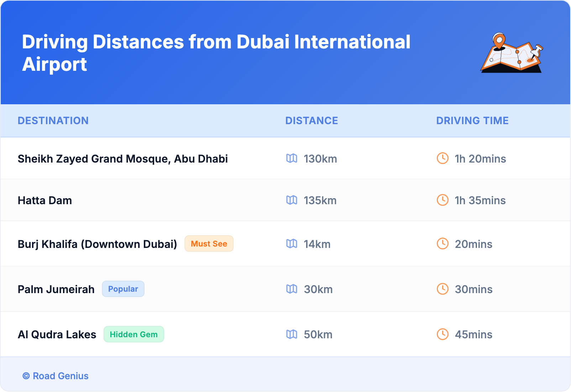Click the clock icon next to 45mins
This screenshot has height=392, width=571.
[442, 334]
